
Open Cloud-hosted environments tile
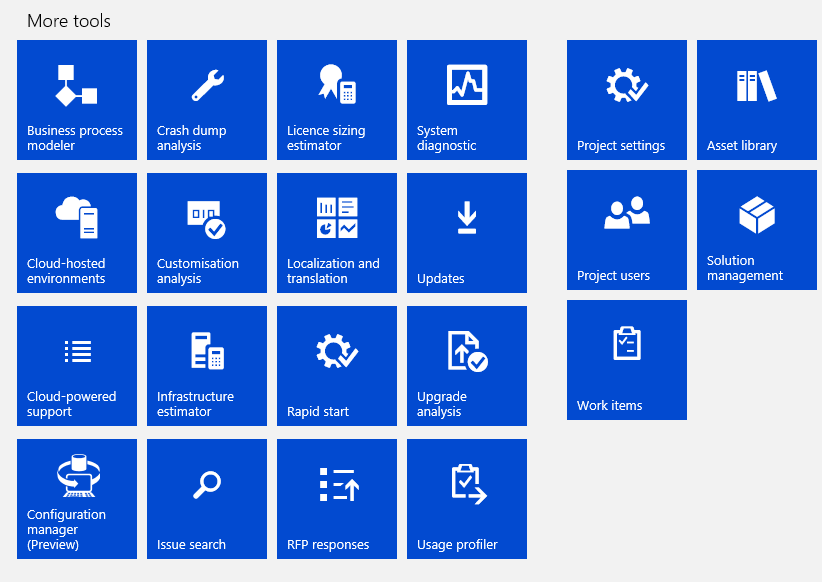point(77,233)
